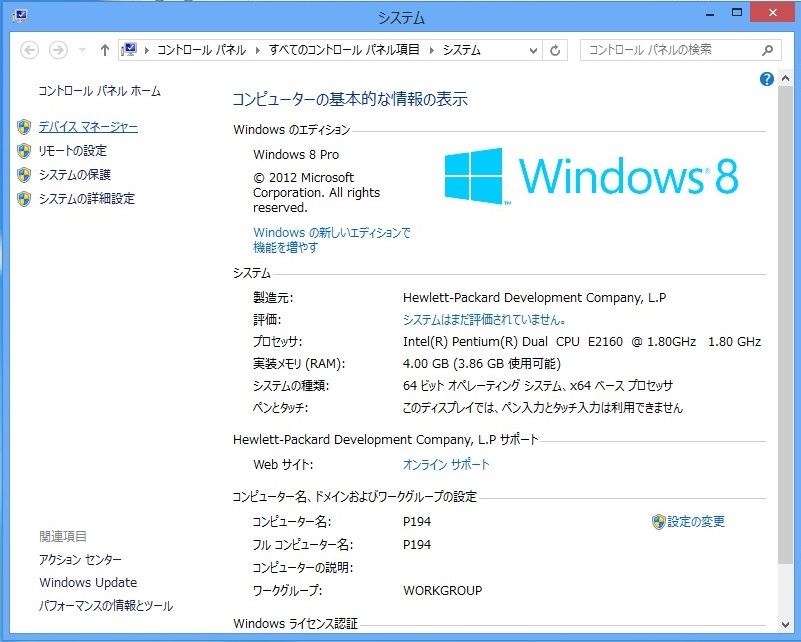The image size is (801, 642).
Task: Click the shield icon beside 設定の変更
Action: tap(658, 522)
